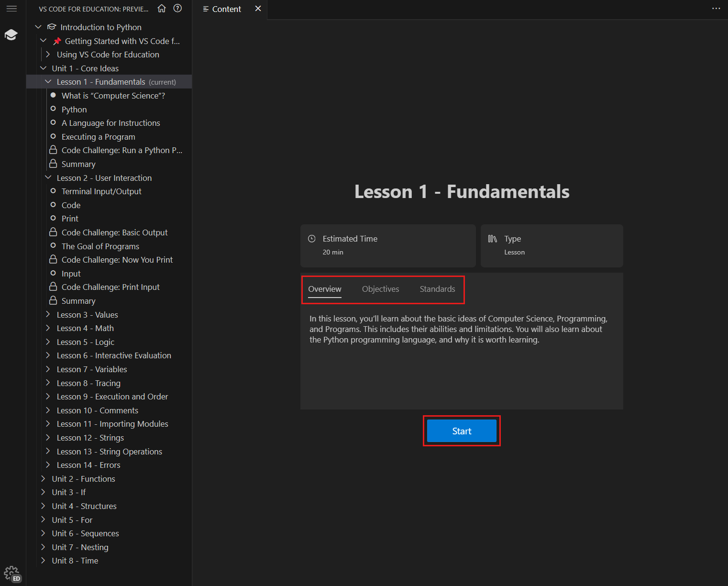Image resolution: width=728 pixels, height=586 pixels.
Task: Select the Summary item under Lesson 1
Action: point(78,164)
